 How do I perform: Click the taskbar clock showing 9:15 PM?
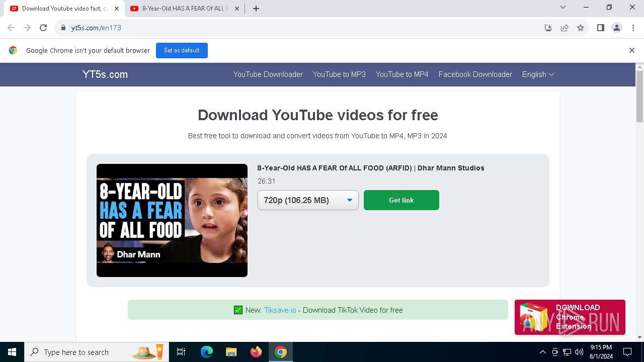601,352
